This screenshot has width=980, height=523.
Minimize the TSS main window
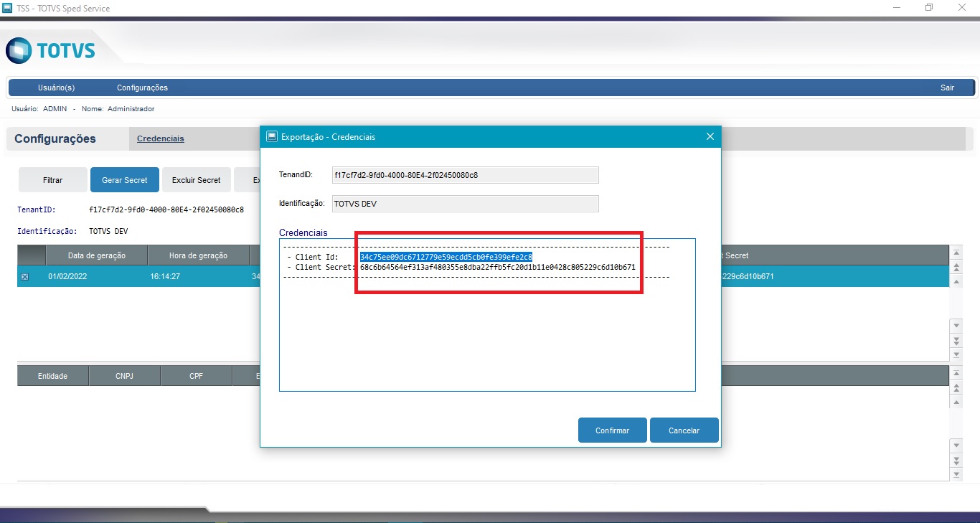coord(896,8)
